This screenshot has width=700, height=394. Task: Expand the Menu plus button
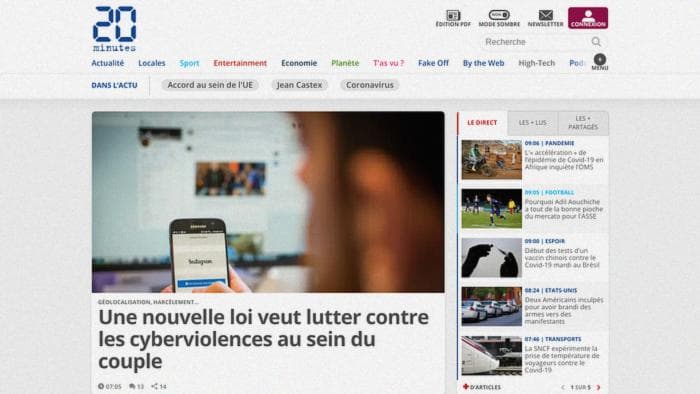click(600, 59)
